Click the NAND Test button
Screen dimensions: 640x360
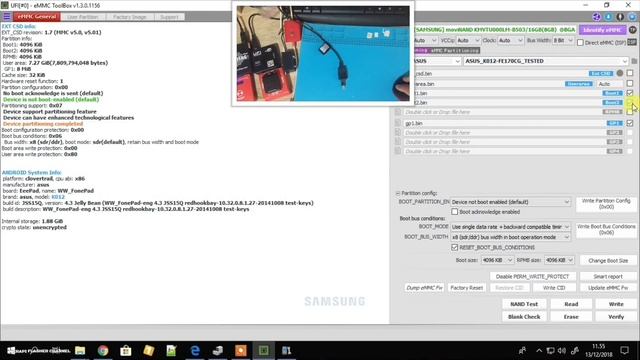(524, 304)
